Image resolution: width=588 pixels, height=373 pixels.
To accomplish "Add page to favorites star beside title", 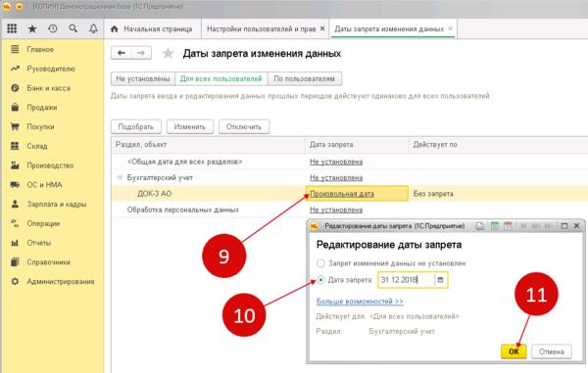I will [168, 54].
